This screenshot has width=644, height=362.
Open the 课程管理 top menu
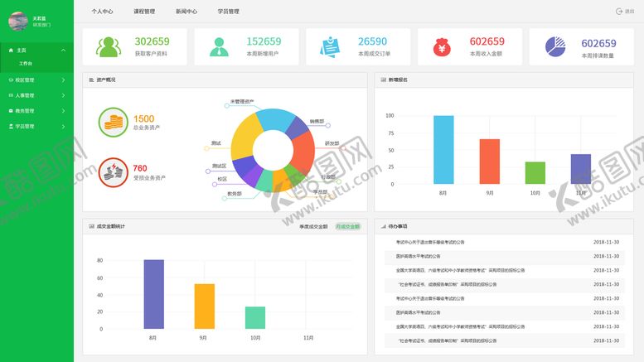pos(144,12)
